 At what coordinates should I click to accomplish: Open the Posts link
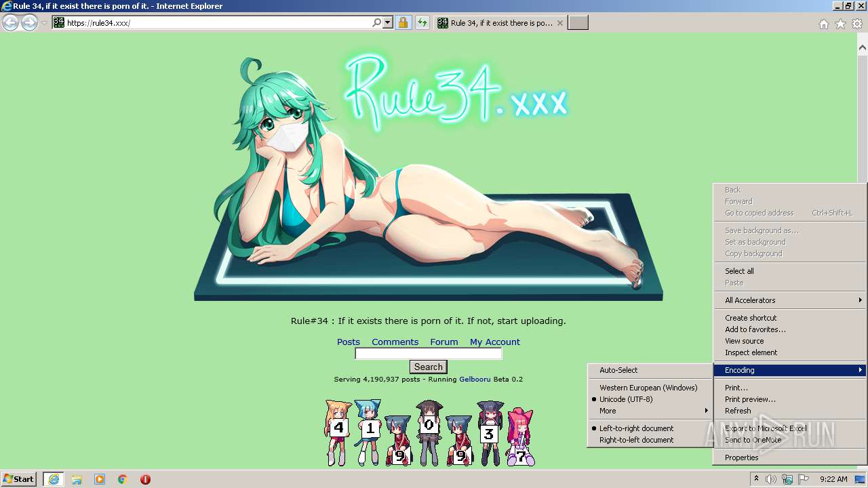click(x=349, y=342)
